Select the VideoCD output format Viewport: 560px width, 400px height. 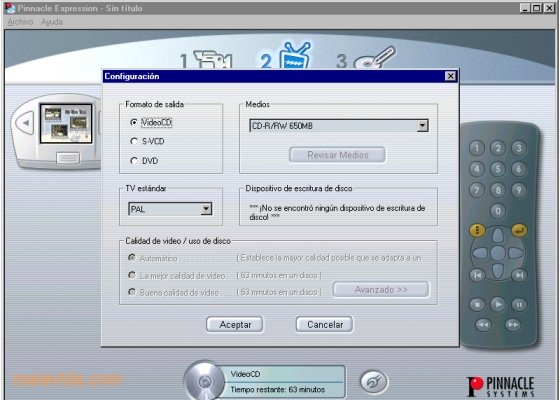[151, 122]
